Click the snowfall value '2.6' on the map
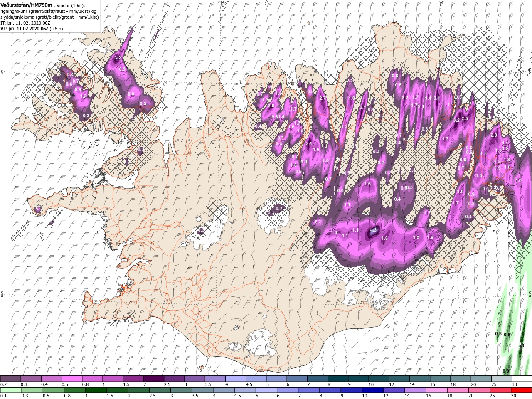The height and width of the screenshot is (399, 532). coord(271,106)
